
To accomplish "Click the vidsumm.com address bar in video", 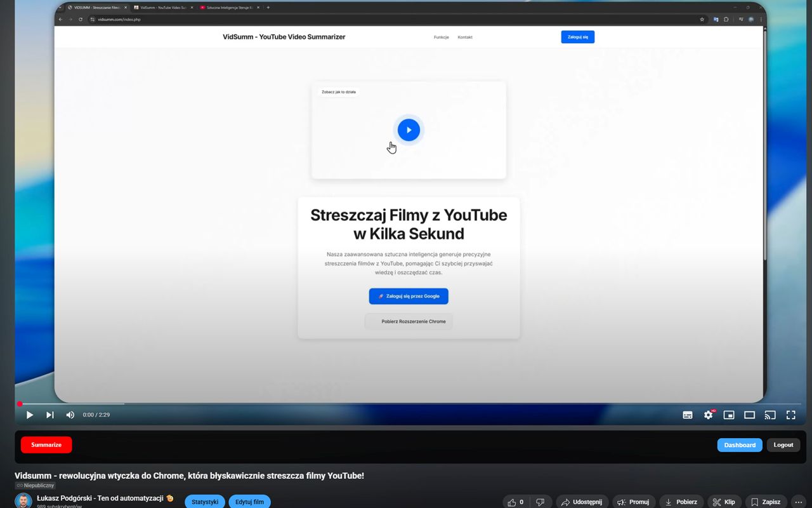I will [396, 19].
